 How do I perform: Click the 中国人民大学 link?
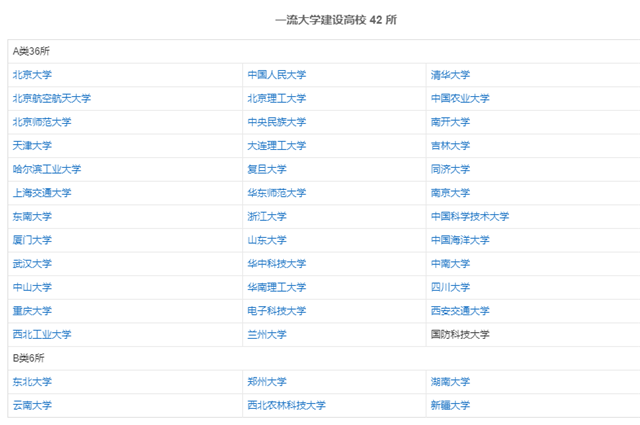(x=277, y=75)
